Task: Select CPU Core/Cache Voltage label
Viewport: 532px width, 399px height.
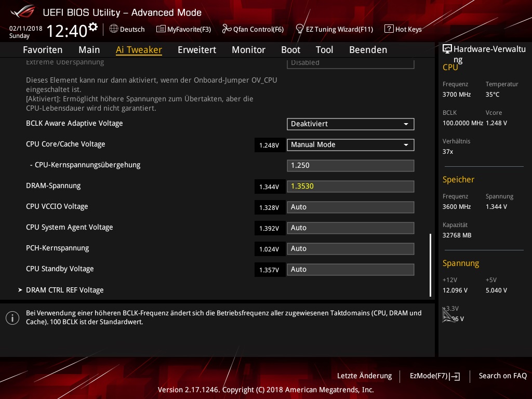Action: 65,144
